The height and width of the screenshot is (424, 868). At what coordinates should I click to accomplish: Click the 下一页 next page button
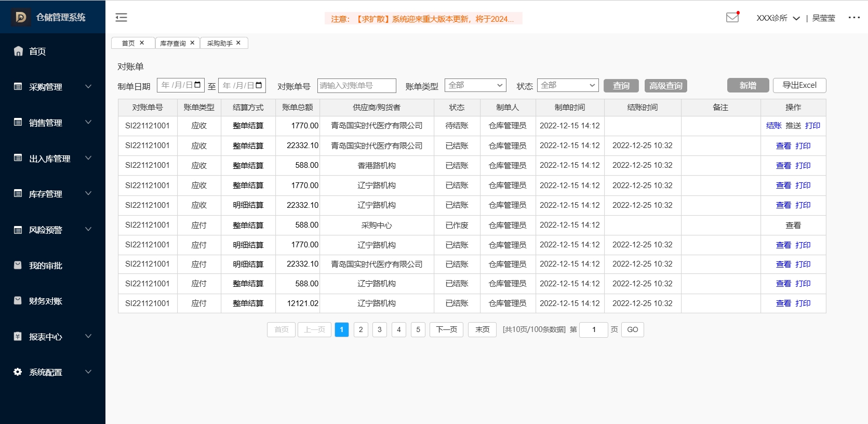pyautogui.click(x=446, y=329)
